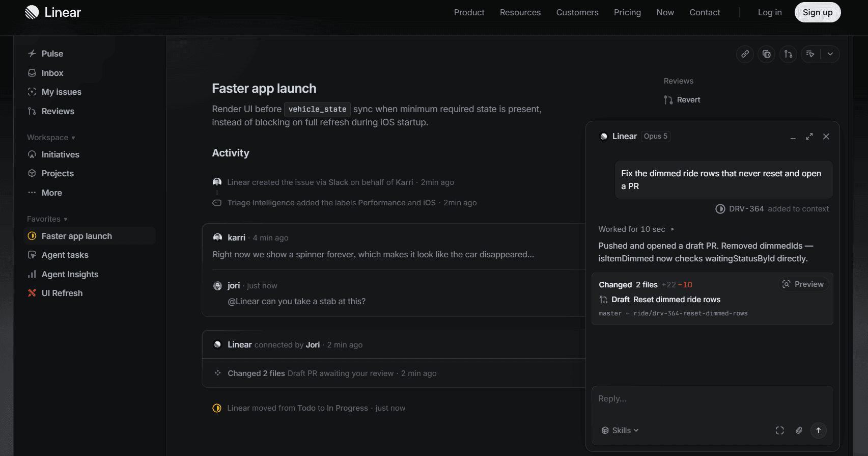Click the Agent tasks icon in the sidebar

[x=32, y=255]
